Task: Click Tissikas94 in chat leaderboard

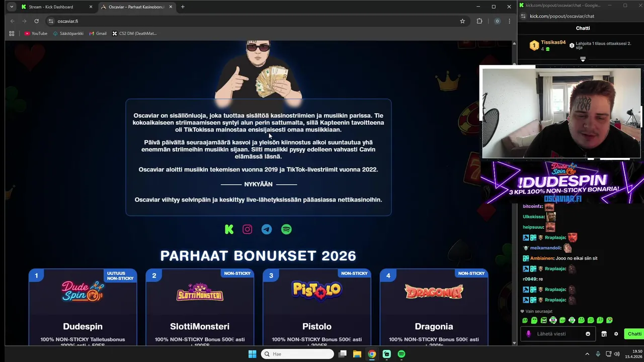Action: pyautogui.click(x=553, y=43)
